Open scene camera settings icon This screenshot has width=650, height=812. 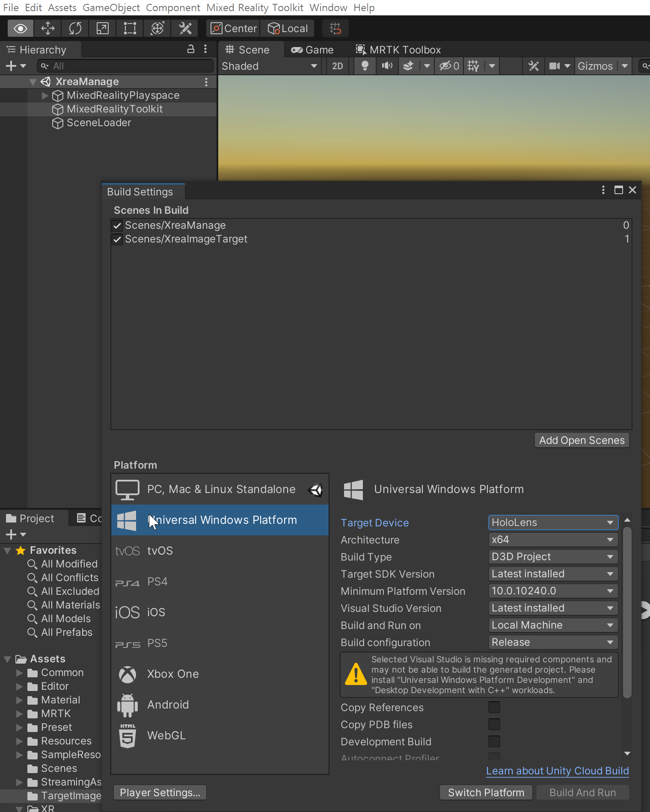click(x=555, y=66)
